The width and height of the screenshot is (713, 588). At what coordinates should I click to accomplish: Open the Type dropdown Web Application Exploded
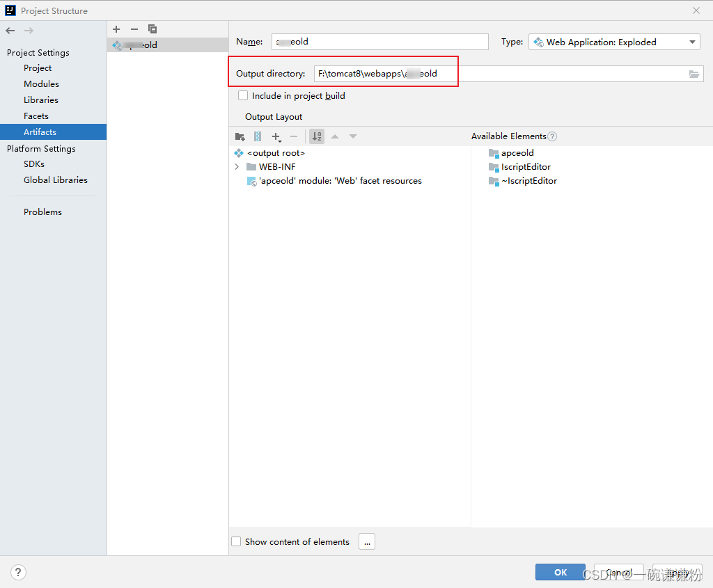[614, 42]
